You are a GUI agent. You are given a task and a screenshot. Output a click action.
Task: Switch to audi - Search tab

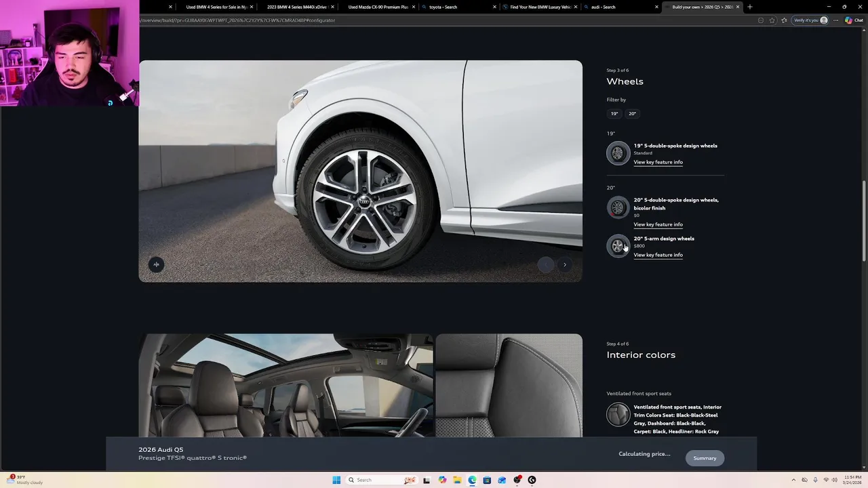[x=621, y=7]
